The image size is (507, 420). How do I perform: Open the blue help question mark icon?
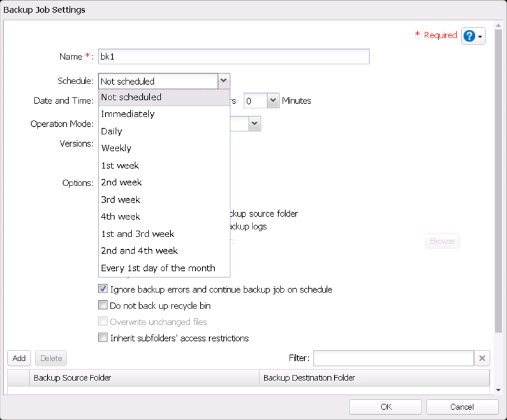click(x=469, y=36)
